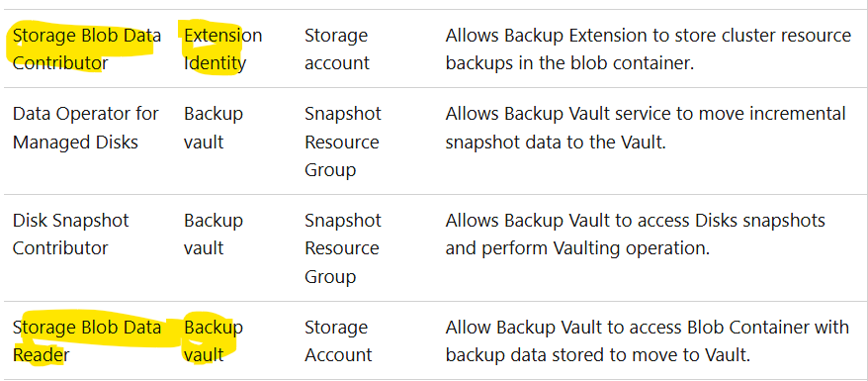Click the Backup Extension cluster resource description
This screenshot has height=381, width=868.
point(649,49)
